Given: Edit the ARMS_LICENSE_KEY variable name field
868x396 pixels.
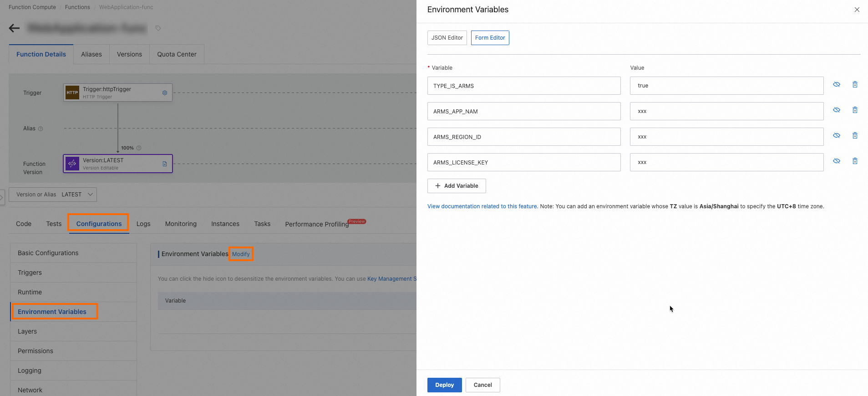Looking at the screenshot, I should pyautogui.click(x=524, y=162).
